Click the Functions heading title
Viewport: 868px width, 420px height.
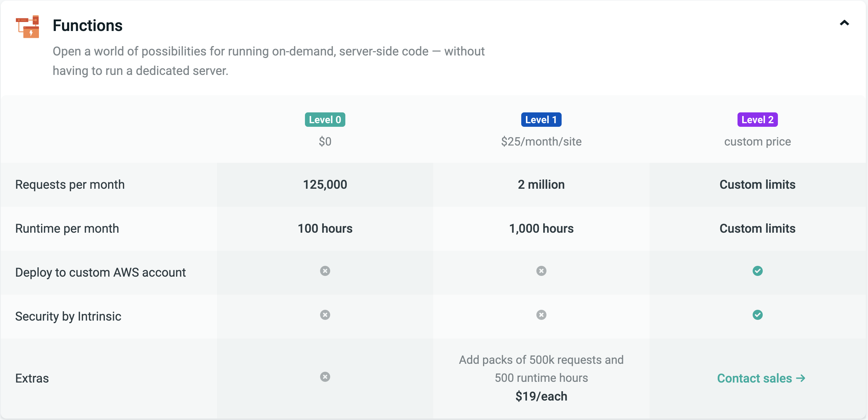[88, 26]
